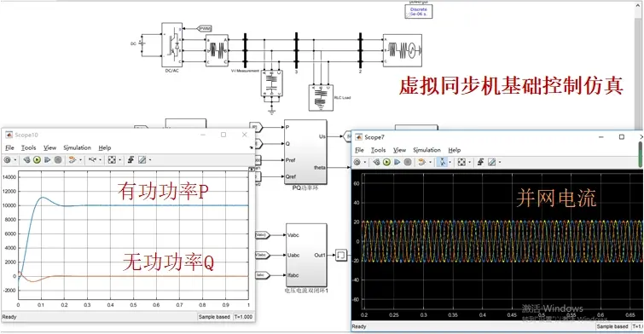Image resolution: width=644 pixels, height=334 pixels.
Task: Open Triggers icon in Scope7 toolbar
Action: coord(480,162)
